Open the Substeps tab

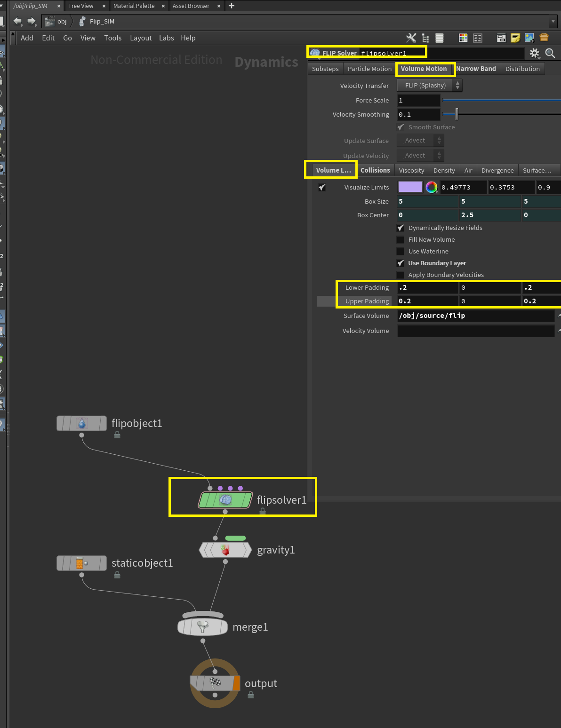pos(325,69)
